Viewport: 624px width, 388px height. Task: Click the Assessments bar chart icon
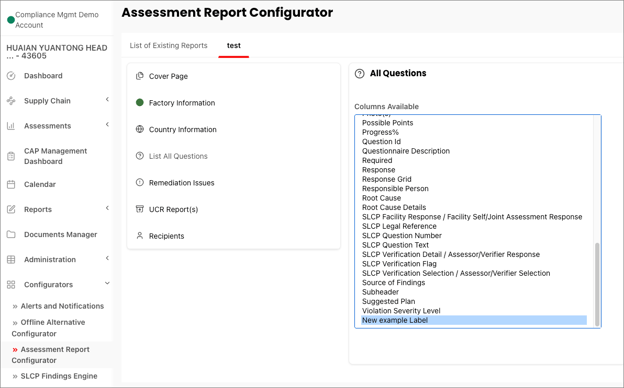point(11,126)
